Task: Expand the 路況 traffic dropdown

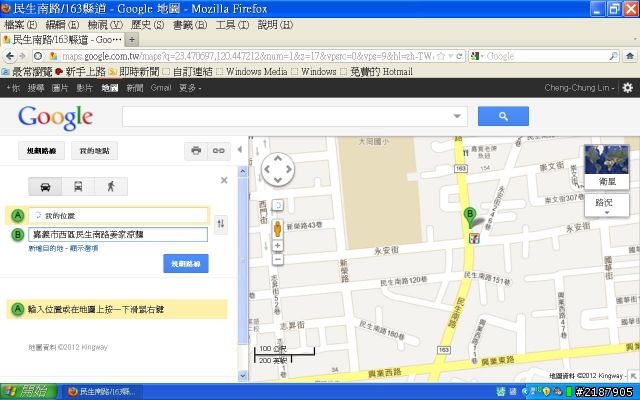Action: [x=607, y=205]
